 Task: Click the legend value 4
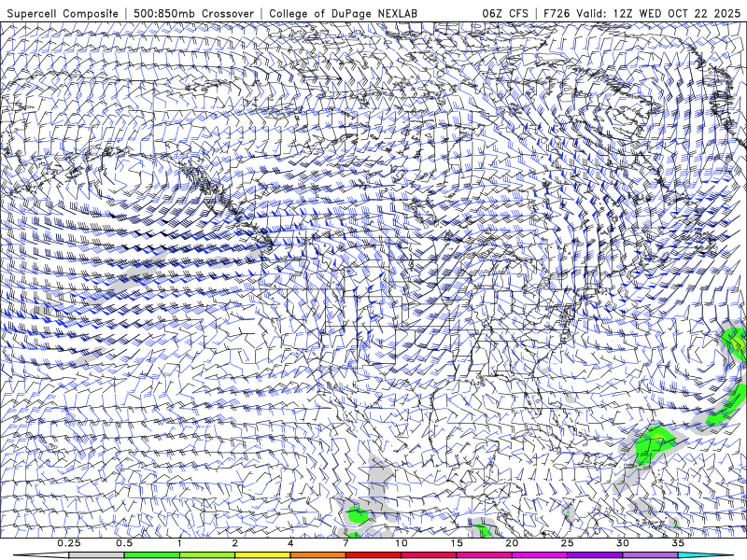click(290, 543)
